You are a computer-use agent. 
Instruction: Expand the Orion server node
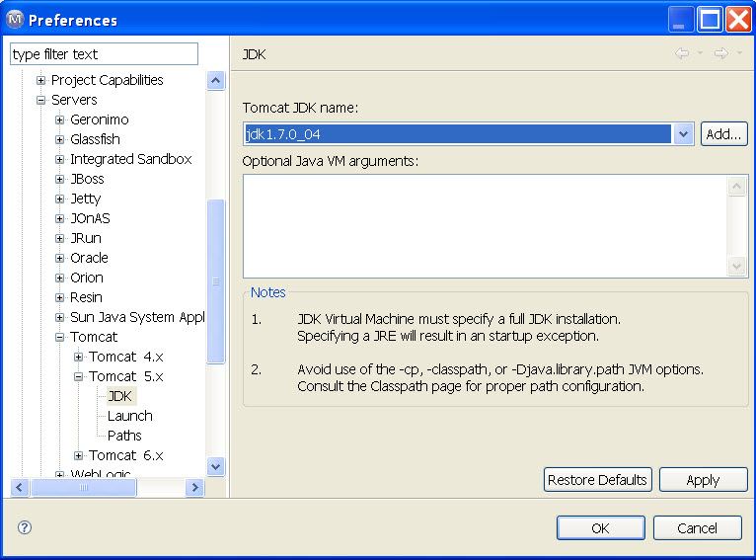60,278
